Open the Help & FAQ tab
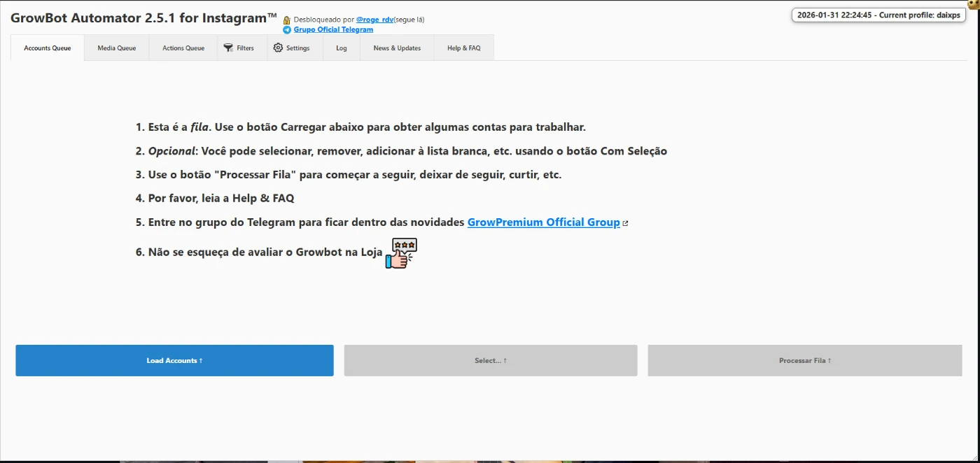Screen dimensions: 980x463 pos(463,48)
